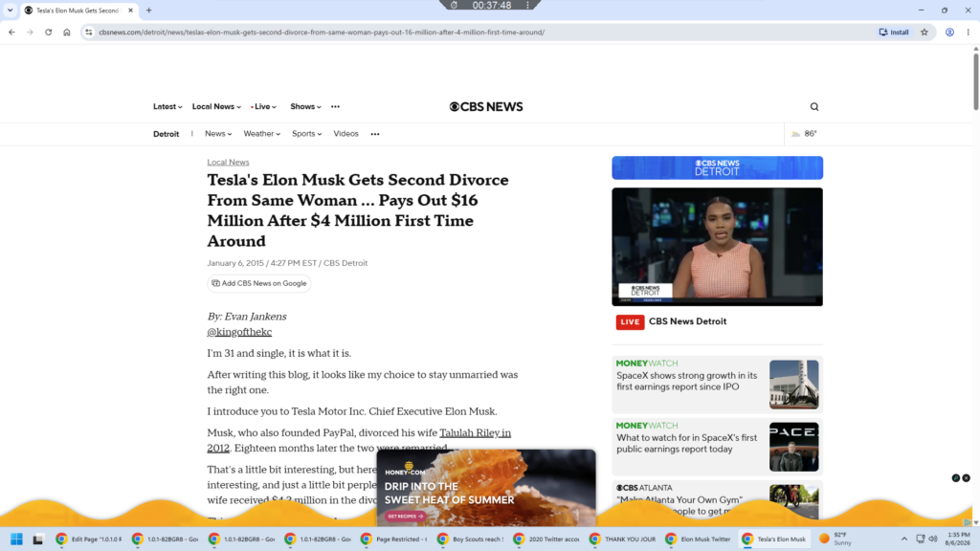Open SpaceX shows strong growth article
The image size is (980, 551).
coord(686,381)
